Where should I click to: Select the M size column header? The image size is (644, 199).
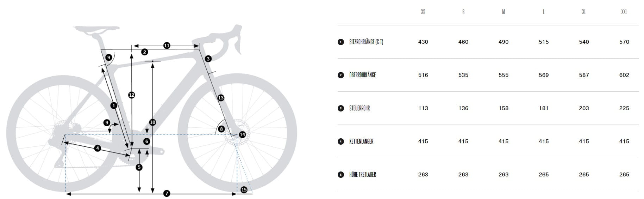tap(504, 12)
